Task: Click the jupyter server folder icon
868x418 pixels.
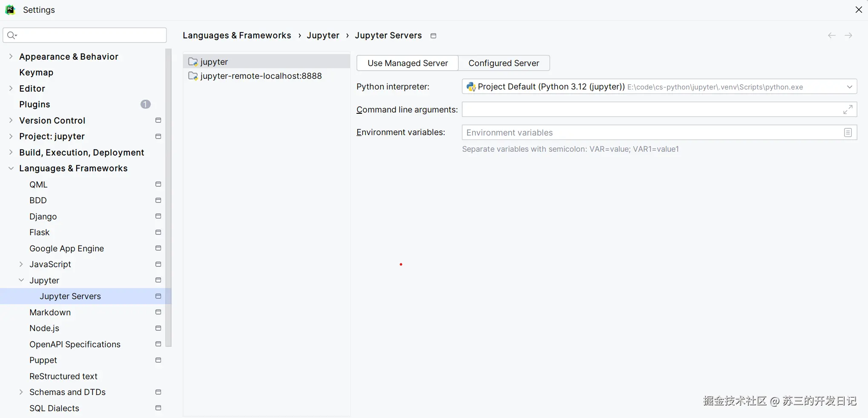Action: click(193, 62)
